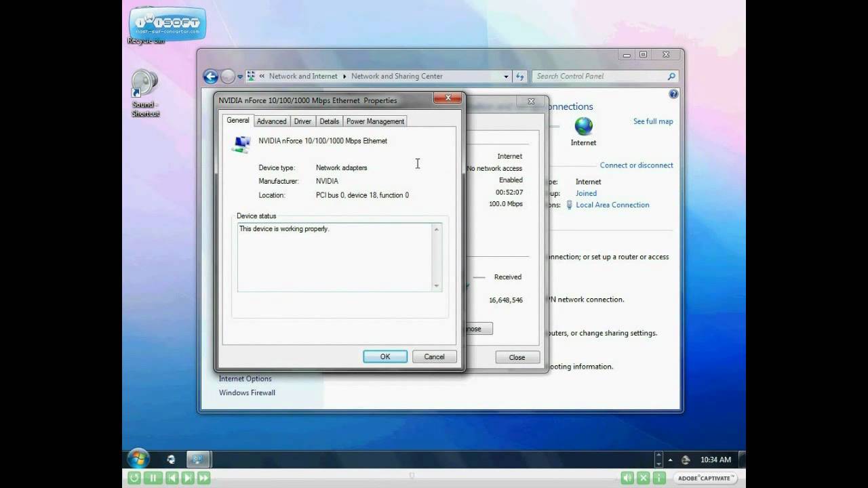The width and height of the screenshot is (868, 488).
Task: Pause the Captivate playback
Action: pyautogui.click(x=153, y=478)
